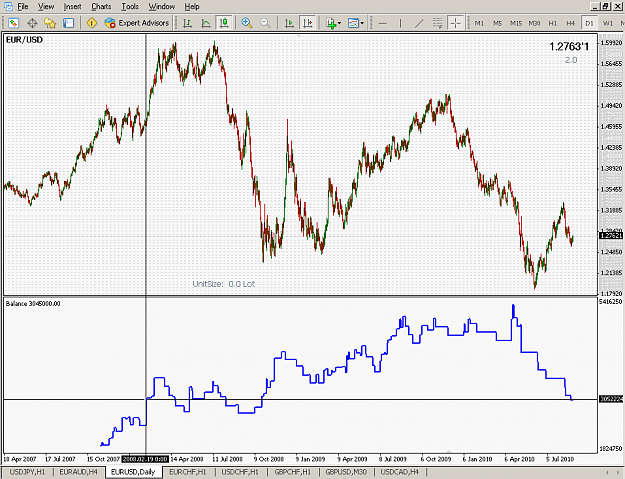
Task: Open the New Order icon
Action: click(14, 23)
